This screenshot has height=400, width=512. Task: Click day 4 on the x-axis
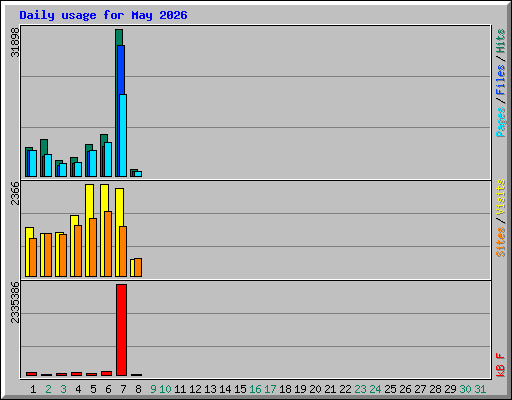78,389
